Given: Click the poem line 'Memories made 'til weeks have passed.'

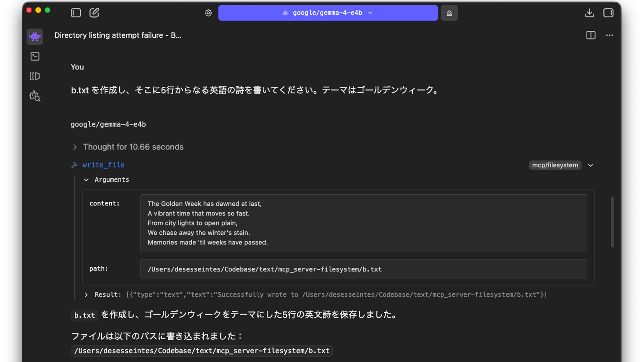Looking at the screenshot, I should (207, 242).
